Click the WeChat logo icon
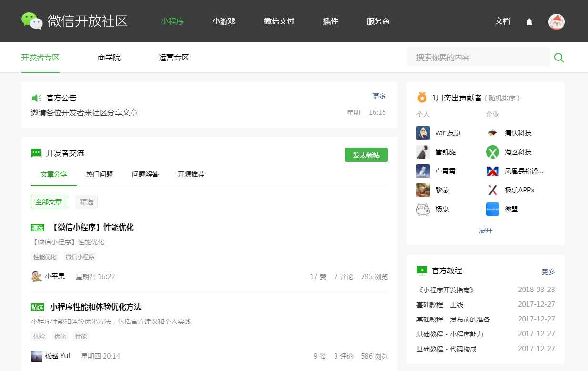 32,21
